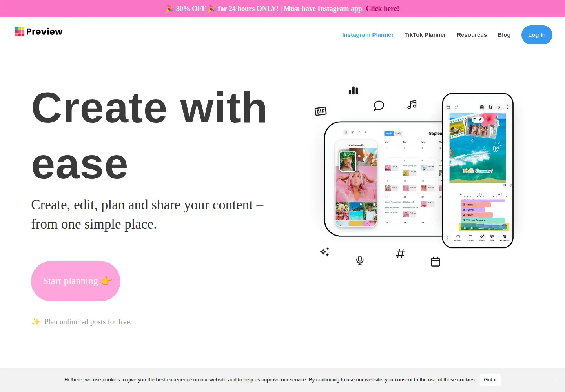Image resolution: width=565 pixels, height=392 pixels.
Task: Follow the Click here! promo link
Action: [x=383, y=9]
